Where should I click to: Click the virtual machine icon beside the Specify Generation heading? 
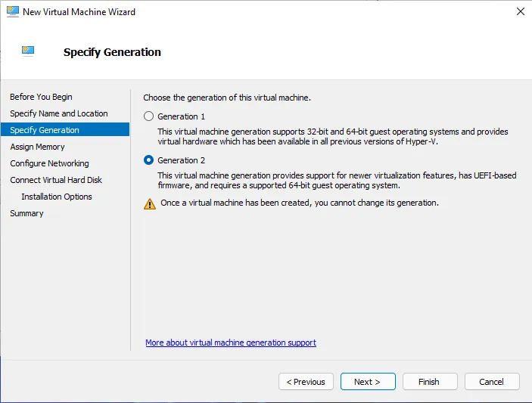[x=28, y=51]
